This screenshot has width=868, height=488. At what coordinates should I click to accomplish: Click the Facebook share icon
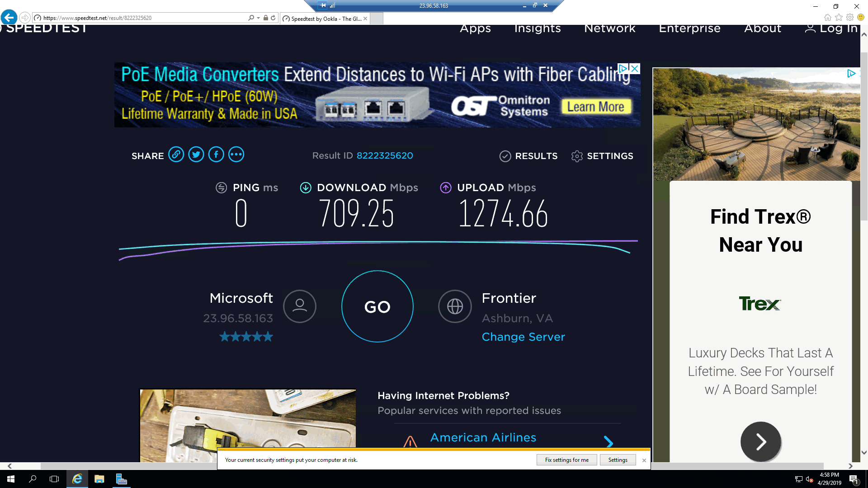216,155
